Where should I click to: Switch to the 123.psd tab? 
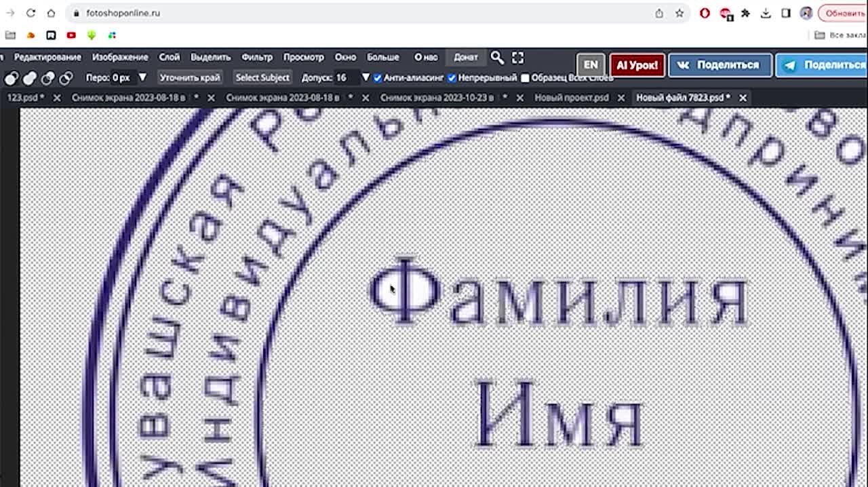click(25, 98)
